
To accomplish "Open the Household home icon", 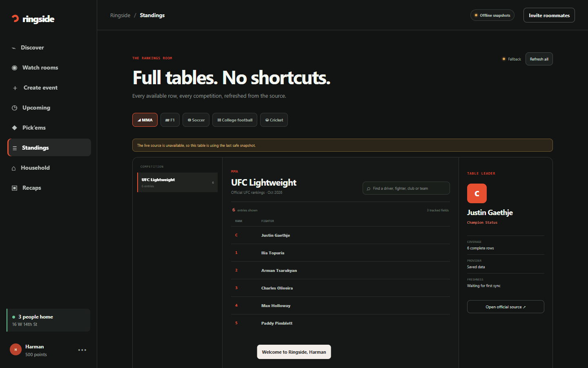I will (13, 168).
